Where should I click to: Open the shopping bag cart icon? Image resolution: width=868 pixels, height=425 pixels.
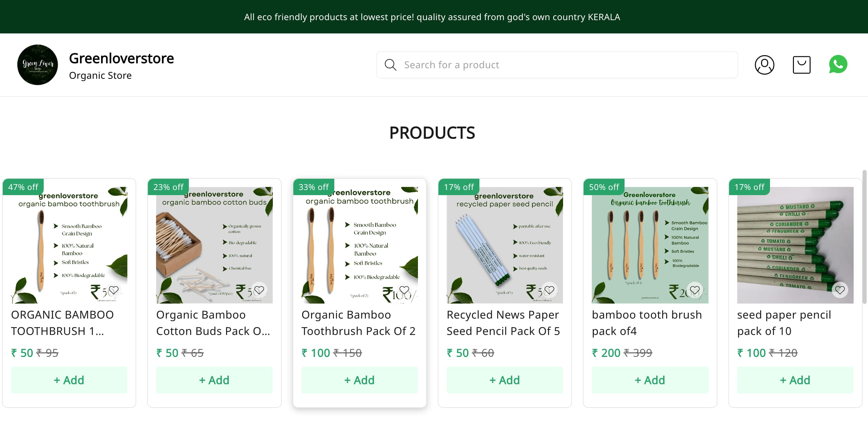[x=801, y=65]
